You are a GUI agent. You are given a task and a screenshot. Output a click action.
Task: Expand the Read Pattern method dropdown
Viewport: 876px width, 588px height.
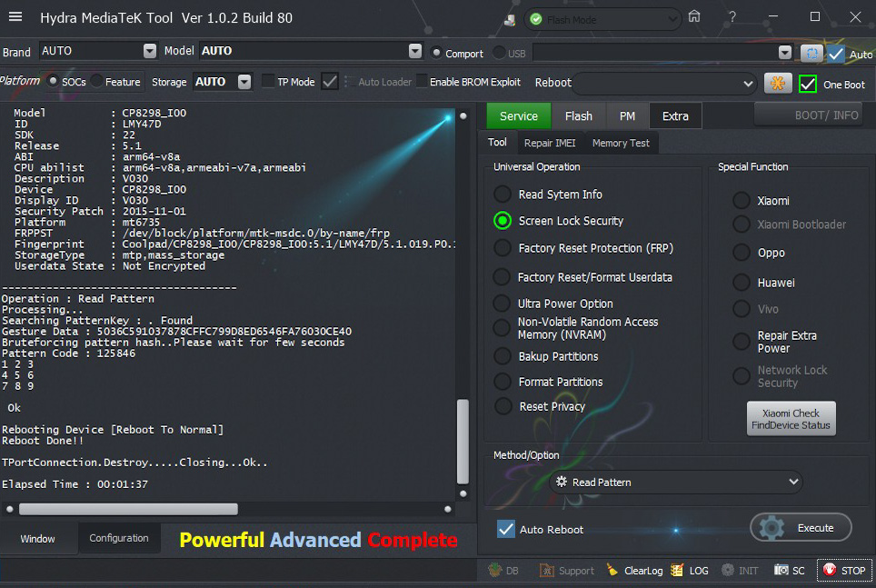point(792,482)
